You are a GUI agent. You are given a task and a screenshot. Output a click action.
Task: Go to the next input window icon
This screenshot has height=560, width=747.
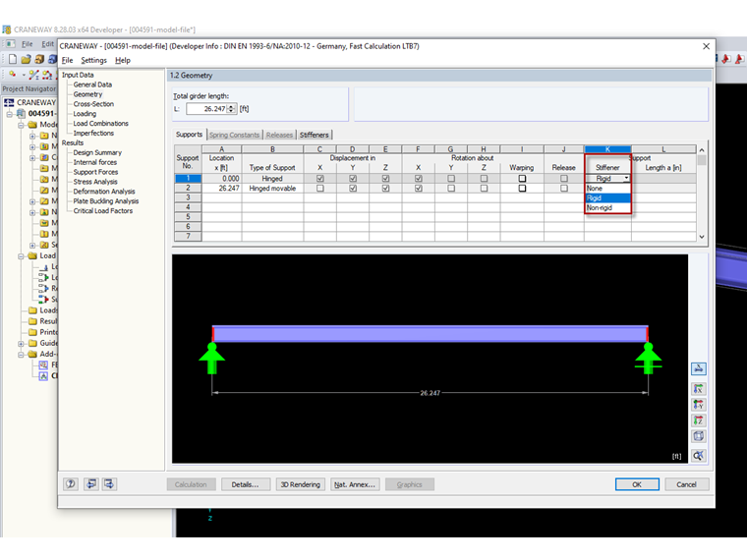pyautogui.click(x=109, y=484)
